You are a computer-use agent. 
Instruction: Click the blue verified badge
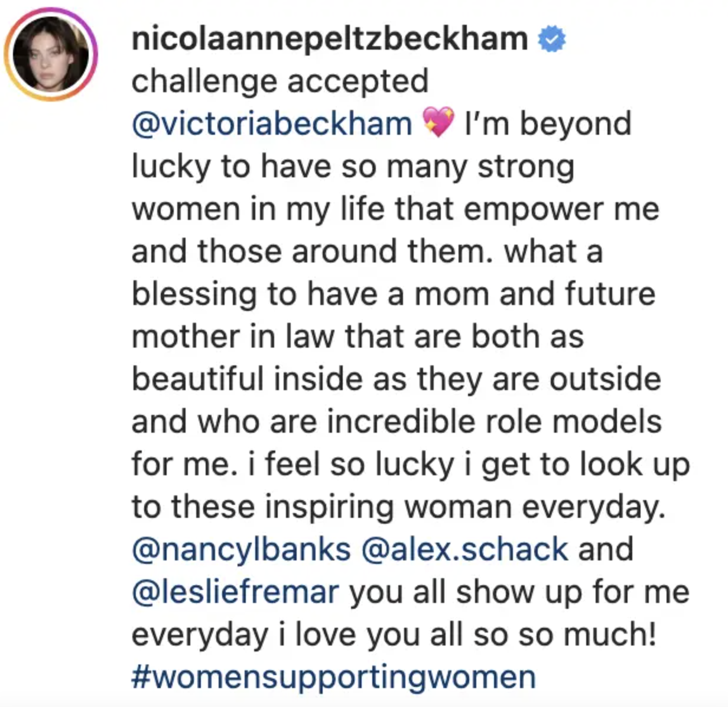click(552, 40)
